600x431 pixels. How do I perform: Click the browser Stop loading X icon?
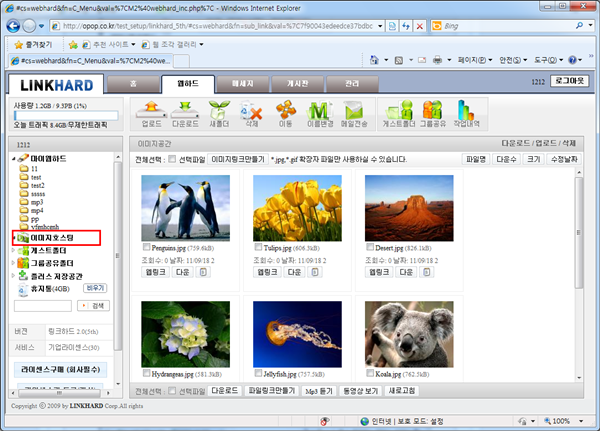tap(420, 26)
